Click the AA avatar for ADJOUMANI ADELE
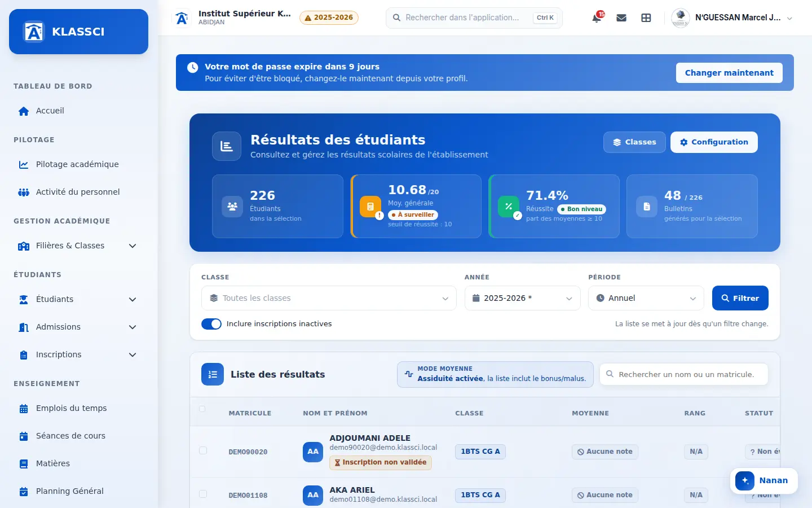The width and height of the screenshot is (812, 508). pos(313,452)
